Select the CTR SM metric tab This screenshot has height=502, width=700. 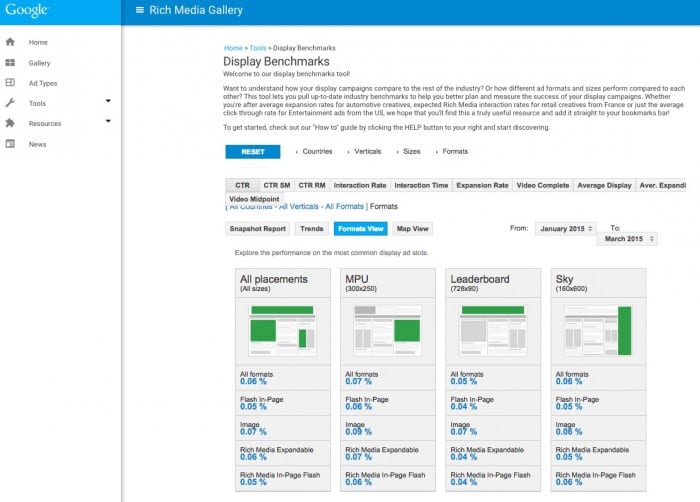click(x=277, y=185)
